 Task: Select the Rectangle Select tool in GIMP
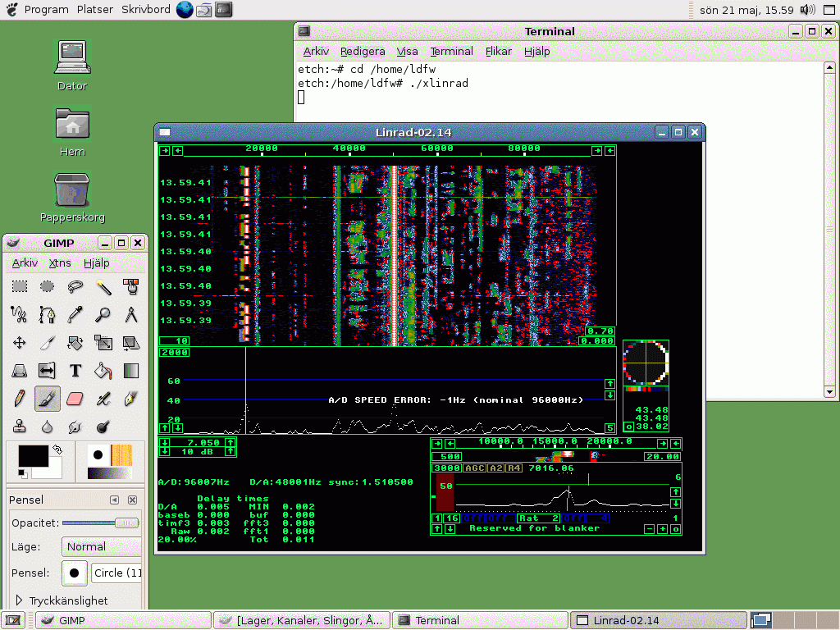pos(20,286)
